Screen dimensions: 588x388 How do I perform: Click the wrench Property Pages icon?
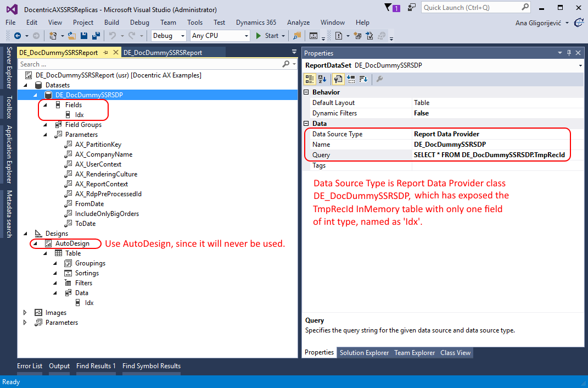(x=379, y=79)
